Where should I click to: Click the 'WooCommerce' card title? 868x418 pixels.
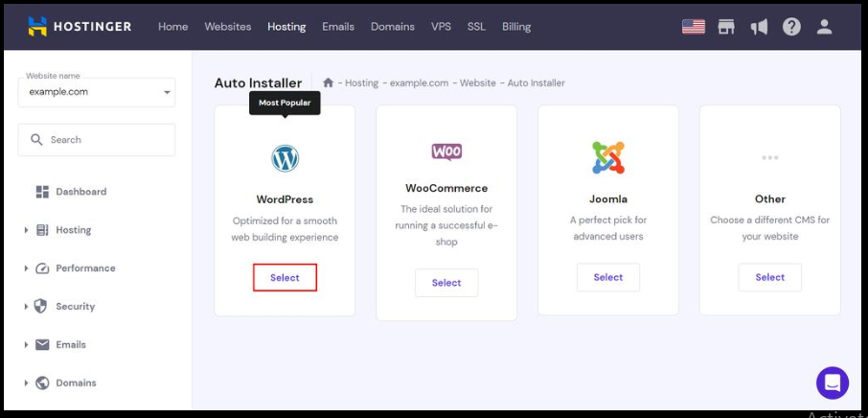446,188
